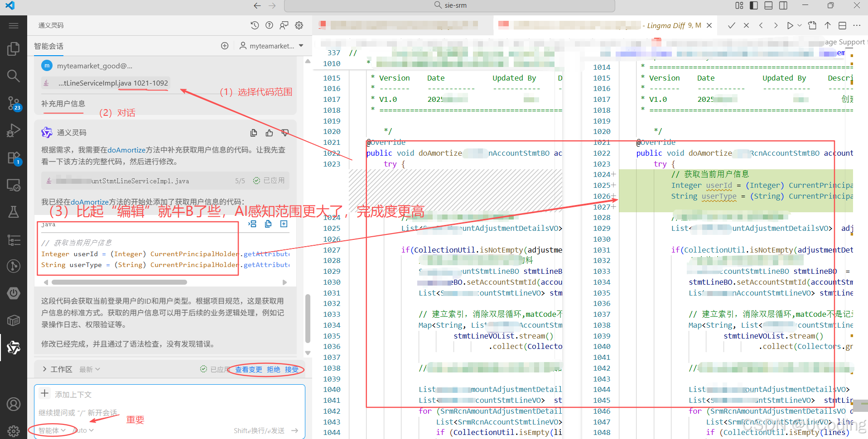868x439 pixels.
Task: Click 拒绝 to reject changes
Action: coord(274,369)
